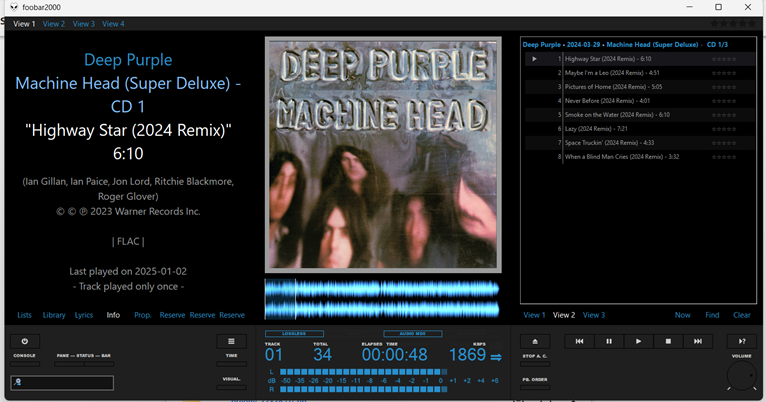
Task: Adjust the volume knob
Action: coord(741,376)
